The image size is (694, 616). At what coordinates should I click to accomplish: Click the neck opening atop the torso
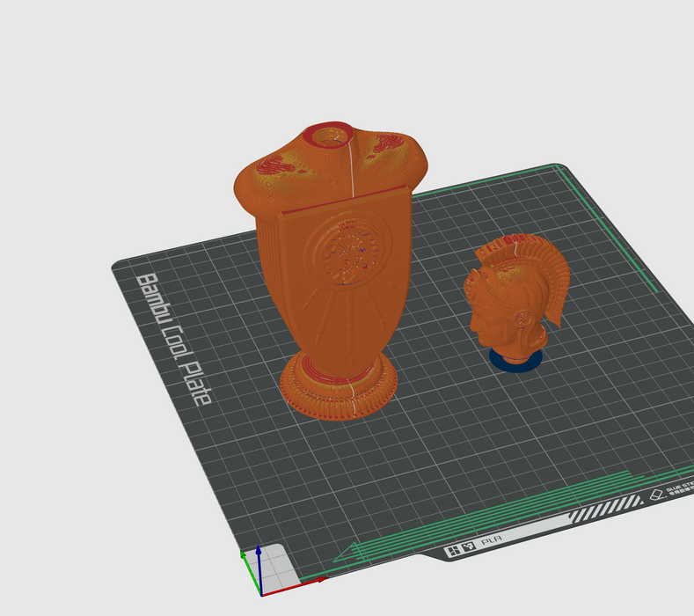[329, 136]
